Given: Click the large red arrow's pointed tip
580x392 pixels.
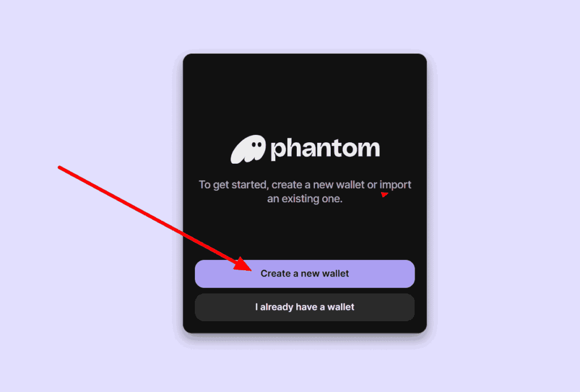Looking at the screenshot, I should pyautogui.click(x=250, y=270).
